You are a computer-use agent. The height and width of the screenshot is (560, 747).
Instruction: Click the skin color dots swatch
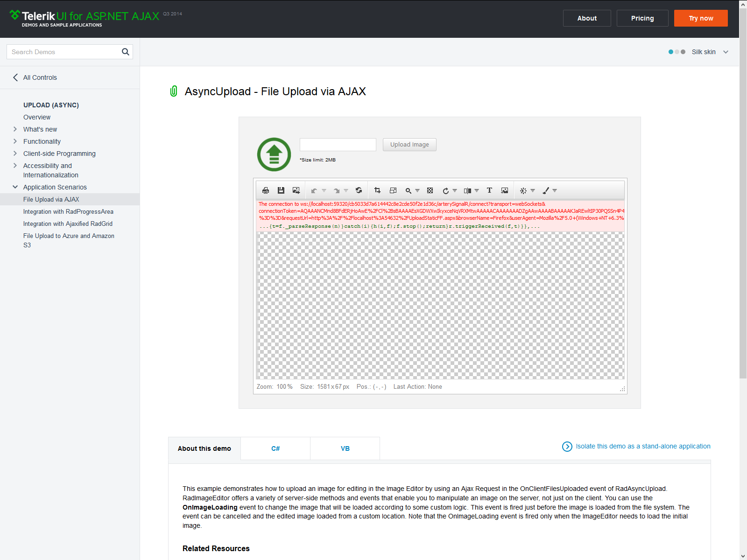677,52
